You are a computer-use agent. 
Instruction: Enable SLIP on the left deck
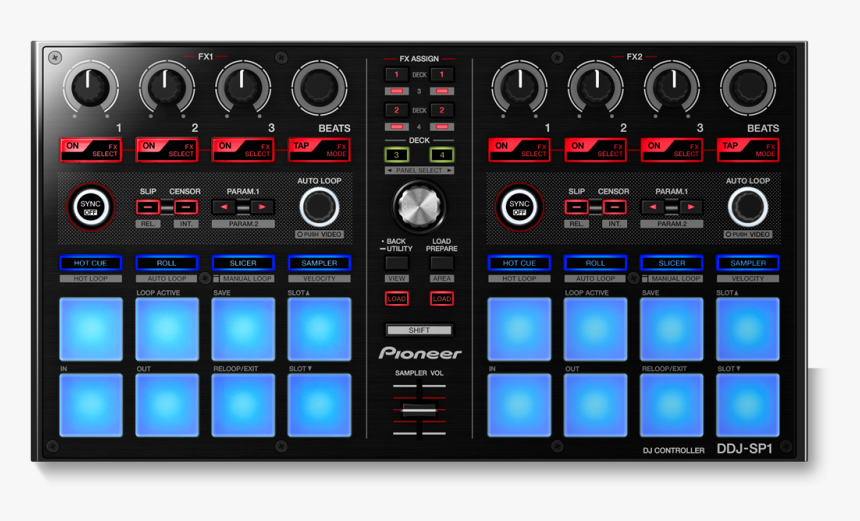coord(148,207)
